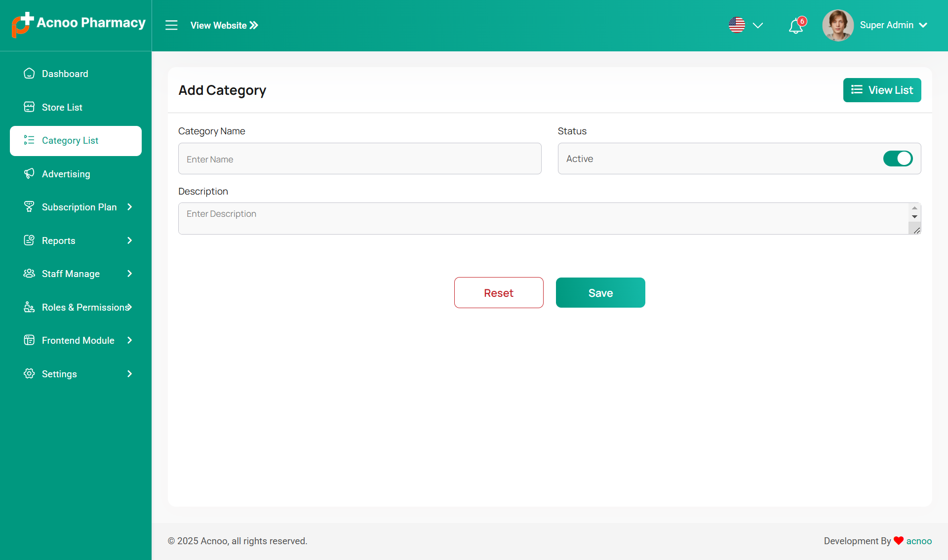Image resolution: width=948 pixels, height=560 pixels.
Task: Click the View List button
Action: (882, 90)
